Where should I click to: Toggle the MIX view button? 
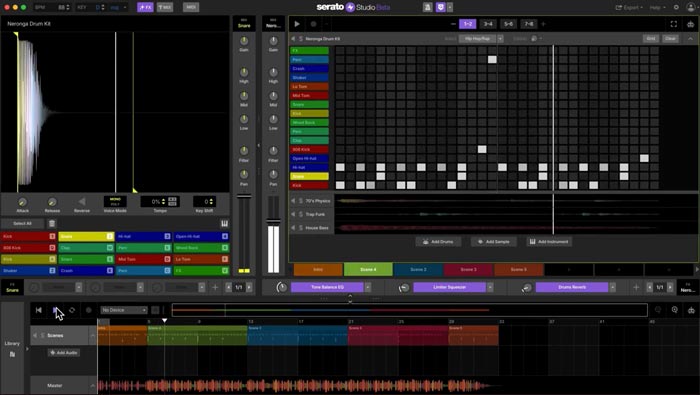(x=165, y=7)
